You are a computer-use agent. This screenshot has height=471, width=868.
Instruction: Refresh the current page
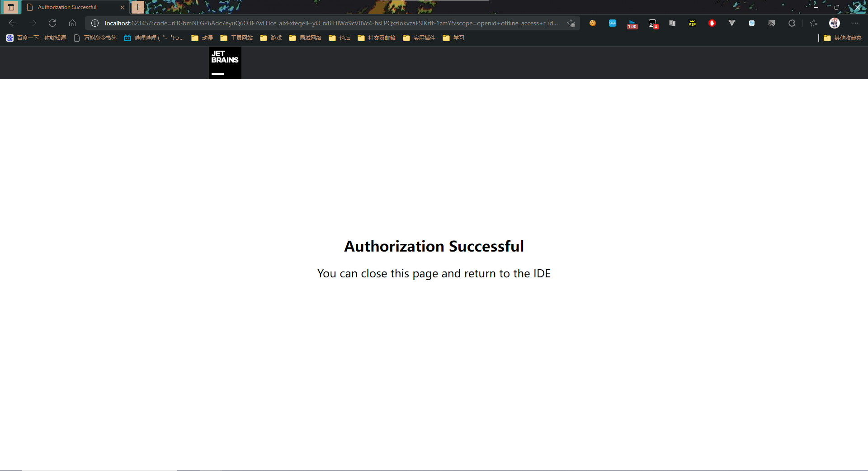(52, 23)
